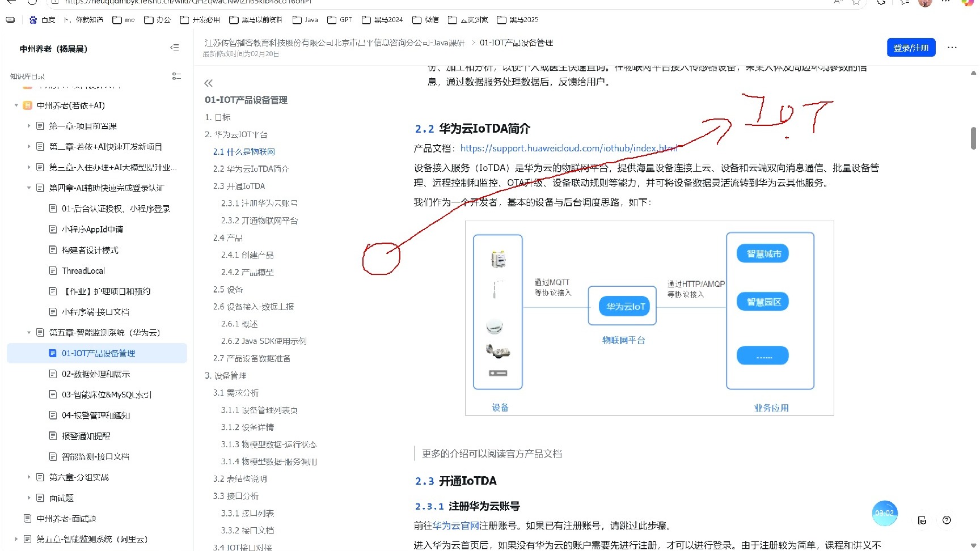Open the 黑马2024 bookmark folder

pyautogui.click(x=382, y=20)
